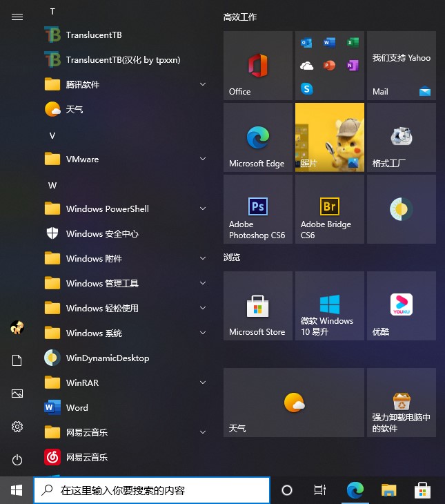Click the 浏览 group title
The width and height of the screenshot is (445, 504).
coord(232,257)
